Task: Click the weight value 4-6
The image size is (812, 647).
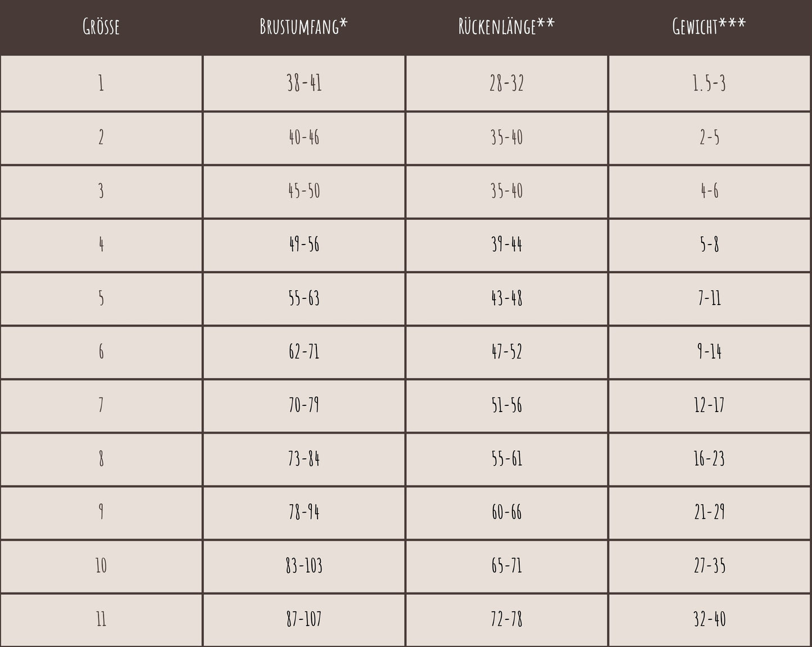Action: click(x=709, y=191)
